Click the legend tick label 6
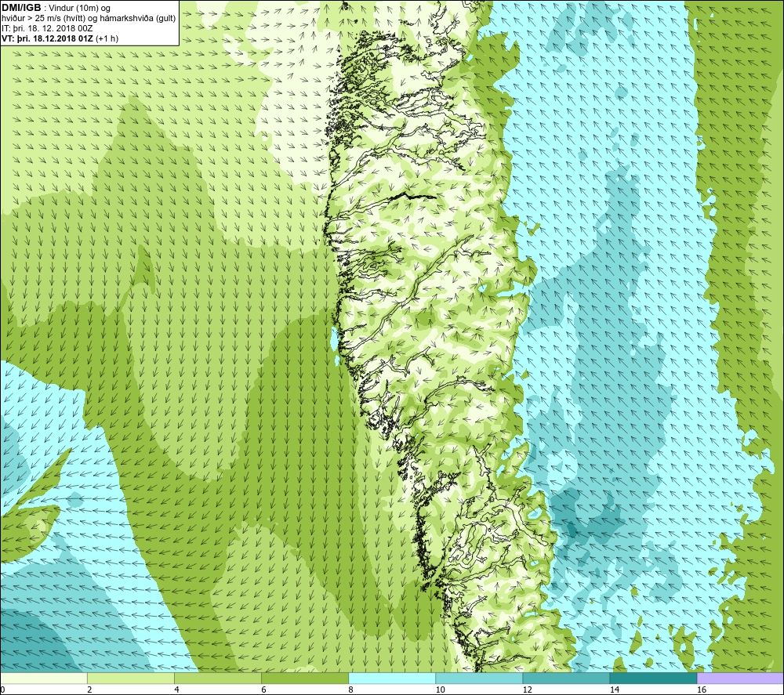 [263, 690]
